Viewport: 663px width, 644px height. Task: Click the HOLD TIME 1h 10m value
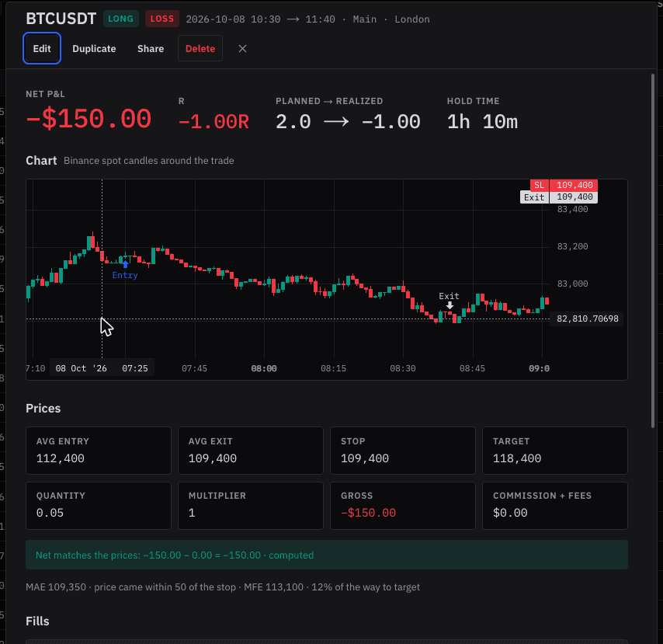(x=482, y=122)
